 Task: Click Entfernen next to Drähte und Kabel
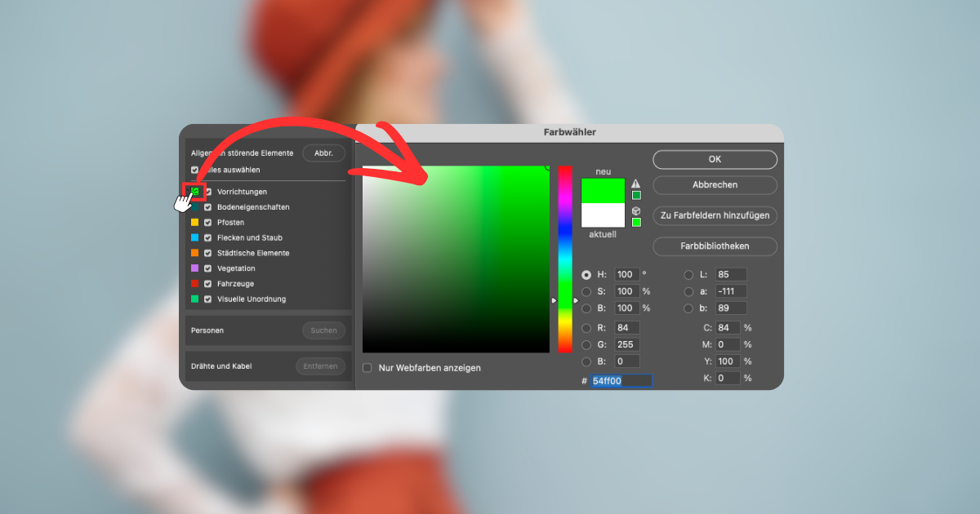pyautogui.click(x=320, y=366)
